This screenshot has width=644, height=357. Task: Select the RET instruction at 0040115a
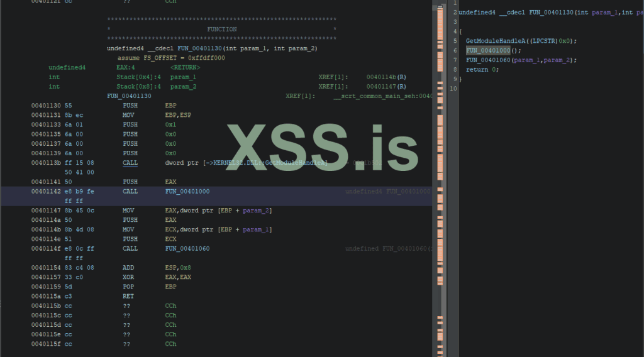coord(128,296)
